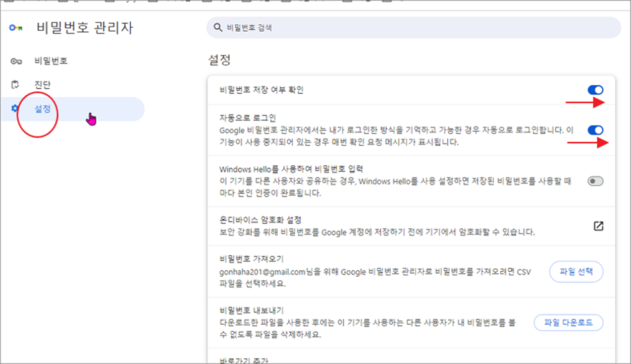The image size is (631, 364).
Task: Open the 온디바이스 암호화 설정 external link icon
Action: click(598, 226)
